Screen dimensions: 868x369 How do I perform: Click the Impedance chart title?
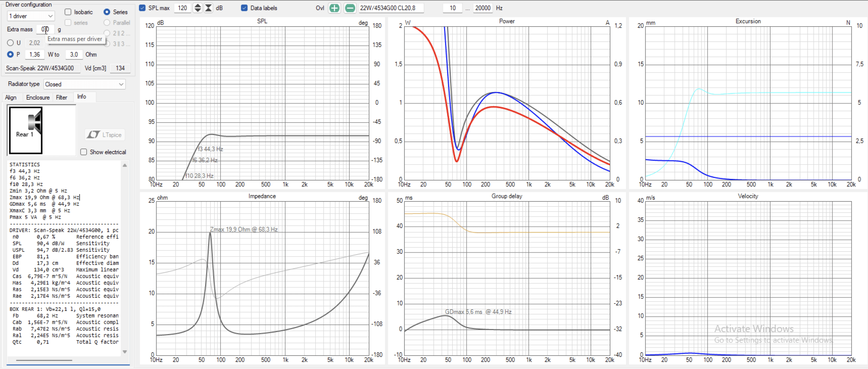click(x=262, y=196)
